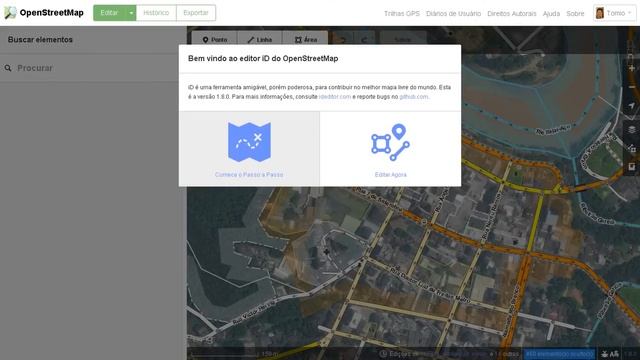The image size is (640, 360).
Task: Open the Editar button
Action: (109, 13)
